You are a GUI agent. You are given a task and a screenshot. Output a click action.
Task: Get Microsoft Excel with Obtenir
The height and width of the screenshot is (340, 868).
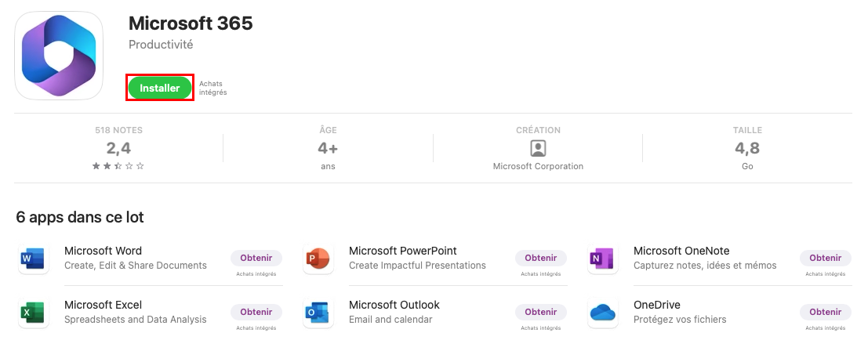(256, 312)
